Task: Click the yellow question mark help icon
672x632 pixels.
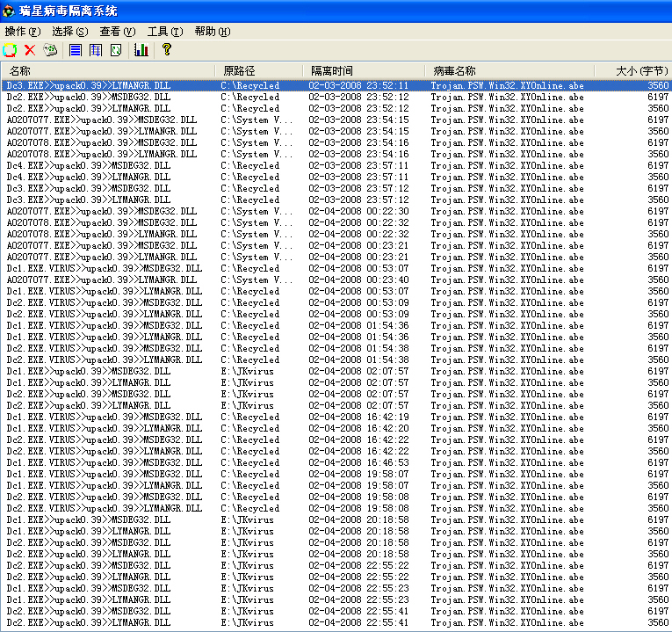Action: point(167,50)
